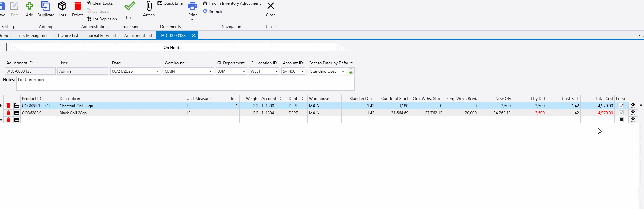Post the adjustment

tap(130, 11)
